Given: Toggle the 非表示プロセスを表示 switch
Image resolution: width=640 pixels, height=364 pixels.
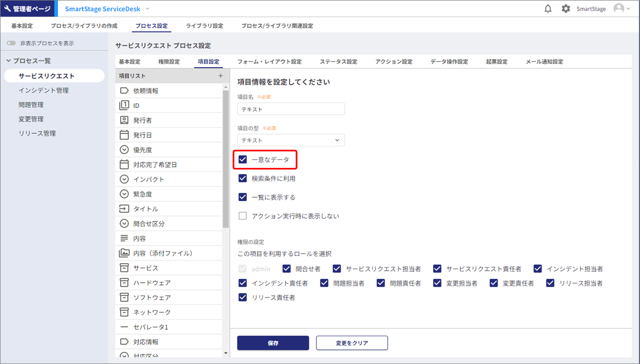Looking at the screenshot, I should (x=11, y=43).
